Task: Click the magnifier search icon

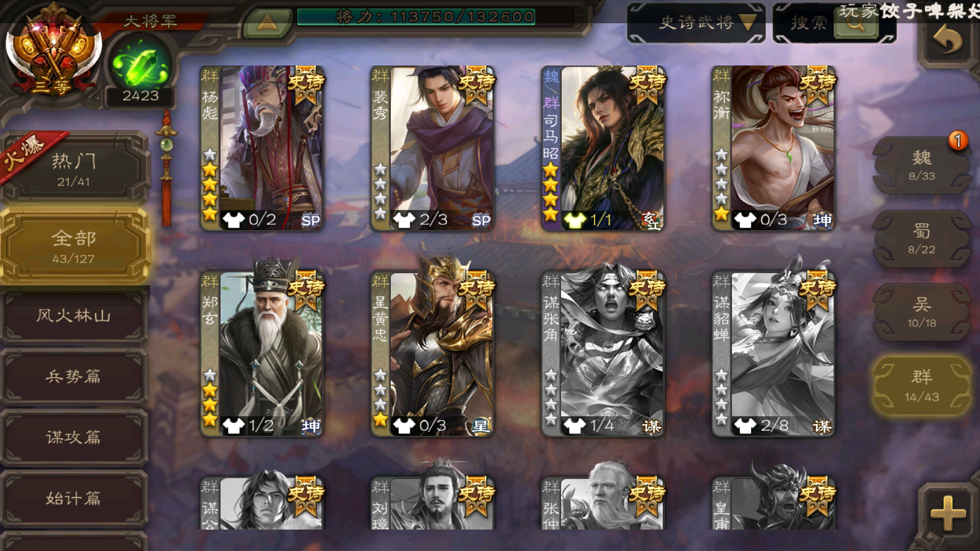Action: coord(856,23)
